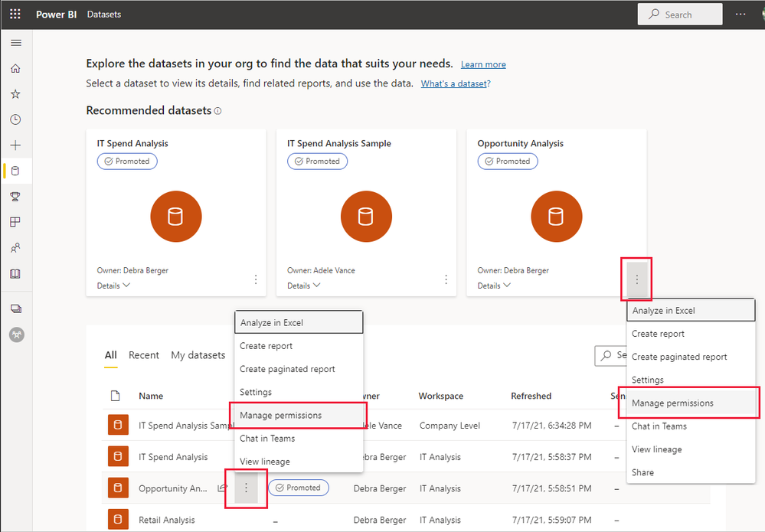Open Goals trophy icon in sidebar
The image size is (765, 532).
(x=15, y=197)
